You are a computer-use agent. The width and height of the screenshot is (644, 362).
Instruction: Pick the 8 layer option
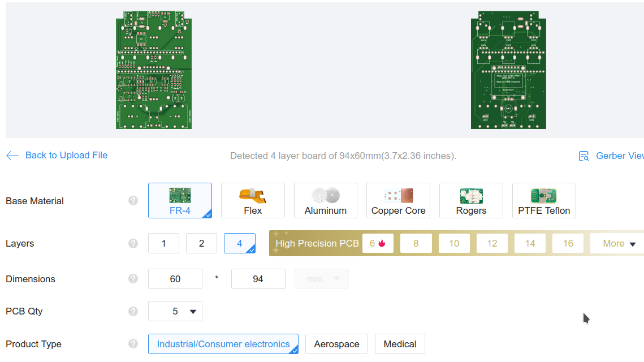(x=416, y=243)
